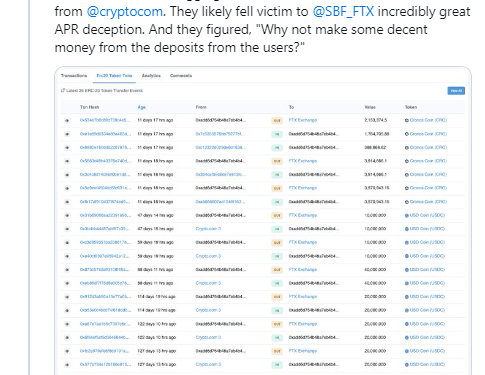The width and height of the screenshot is (485, 375).
Task: Click the Cronos coin icon in the 2,153,374.5 row
Action: (407, 120)
